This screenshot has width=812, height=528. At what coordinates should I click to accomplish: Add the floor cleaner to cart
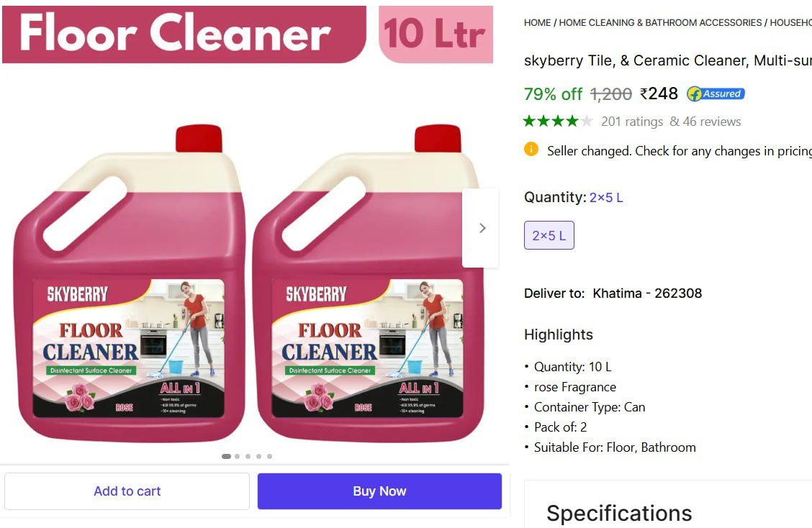(x=127, y=491)
